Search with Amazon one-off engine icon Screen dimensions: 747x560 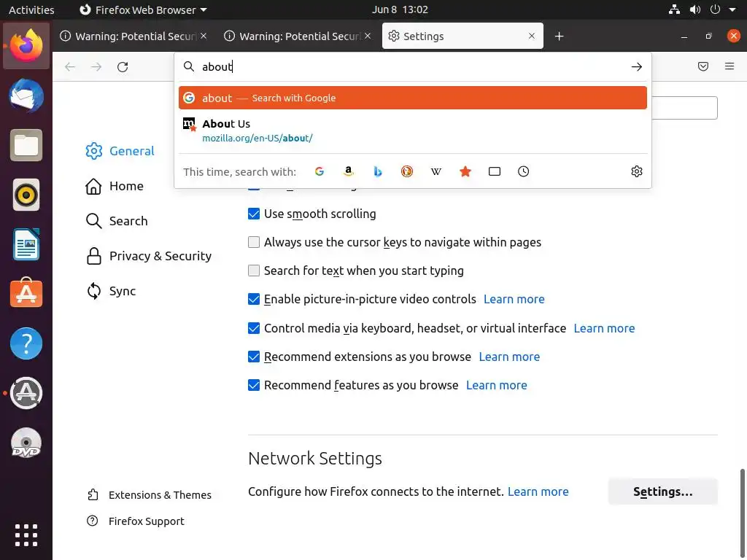[x=349, y=171]
